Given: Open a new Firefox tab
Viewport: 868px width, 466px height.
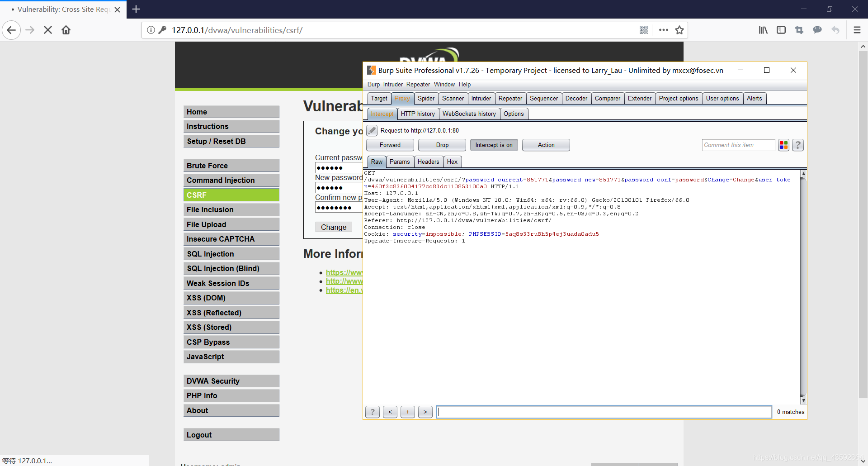Looking at the screenshot, I should tap(136, 9).
